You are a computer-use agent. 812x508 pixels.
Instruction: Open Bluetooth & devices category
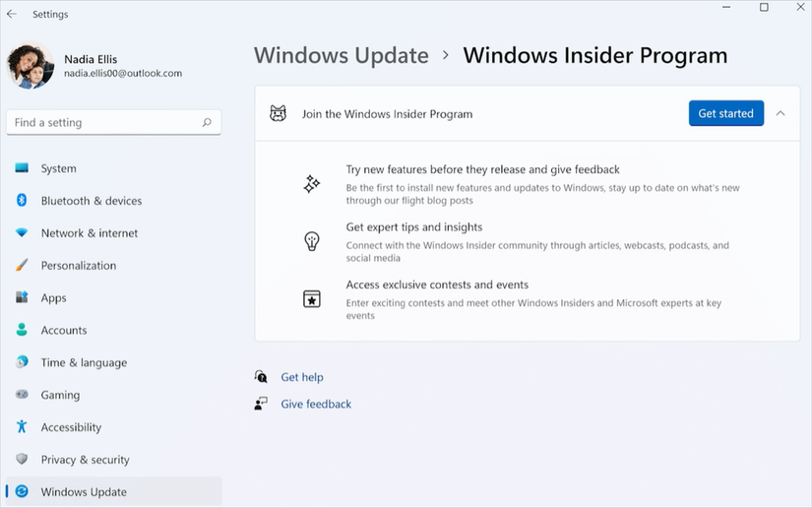click(114, 201)
